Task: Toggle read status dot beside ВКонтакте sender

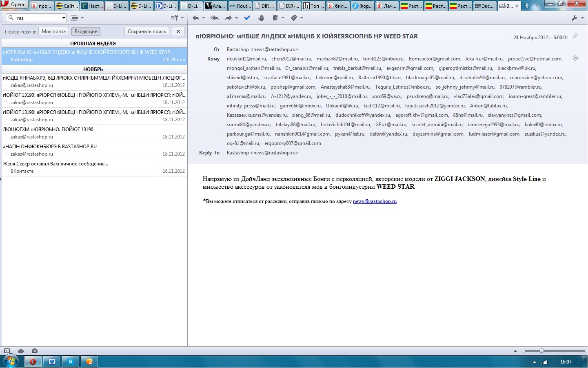Action: 6,171
